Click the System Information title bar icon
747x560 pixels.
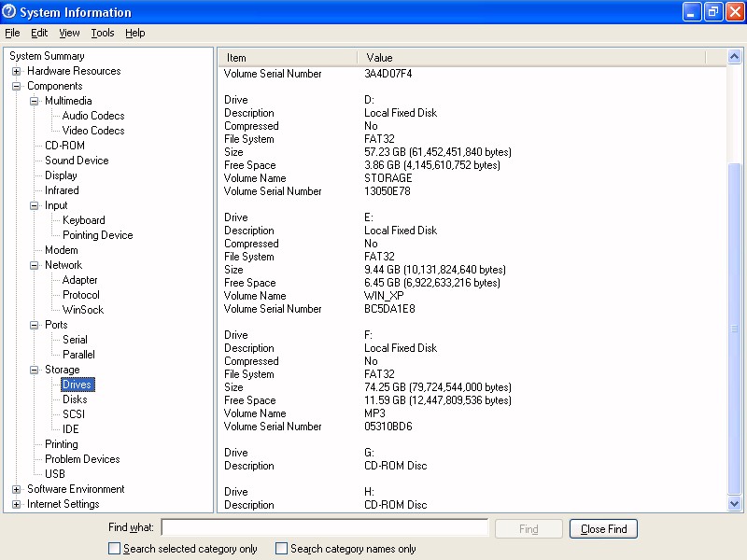pos(9,12)
